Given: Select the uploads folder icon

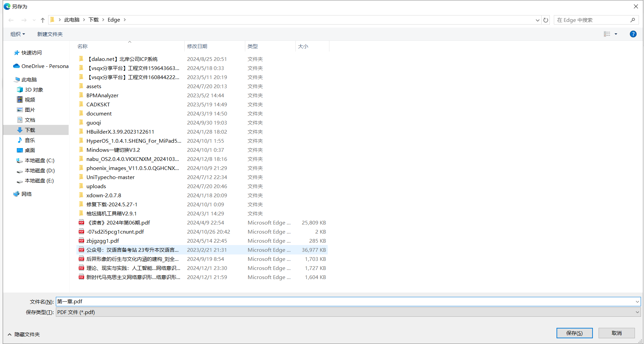Looking at the screenshot, I should (81, 186).
